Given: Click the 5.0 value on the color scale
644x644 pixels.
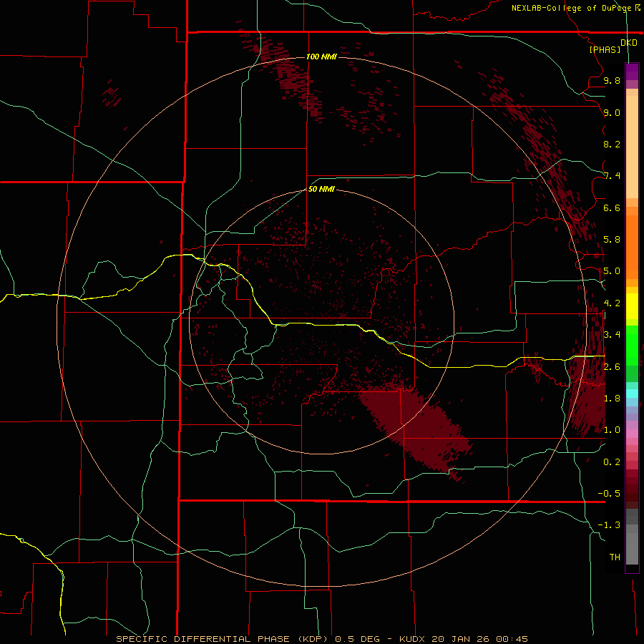Looking at the screenshot, I should pos(612,271).
